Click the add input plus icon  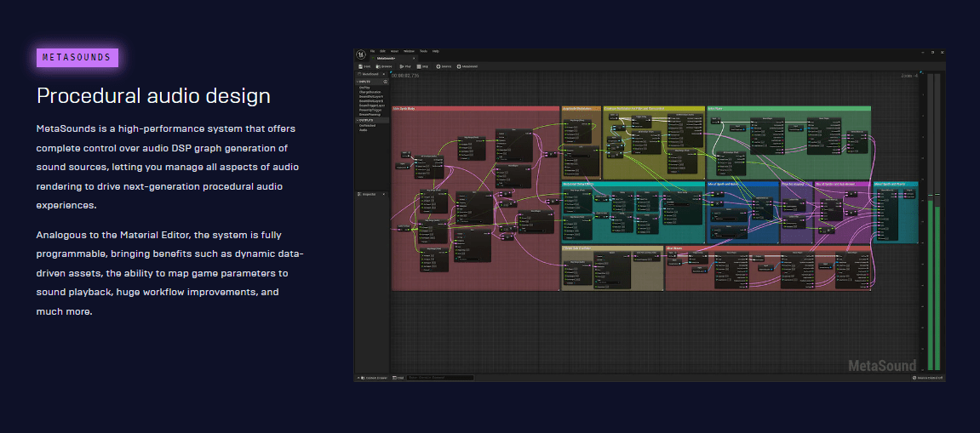pos(385,82)
